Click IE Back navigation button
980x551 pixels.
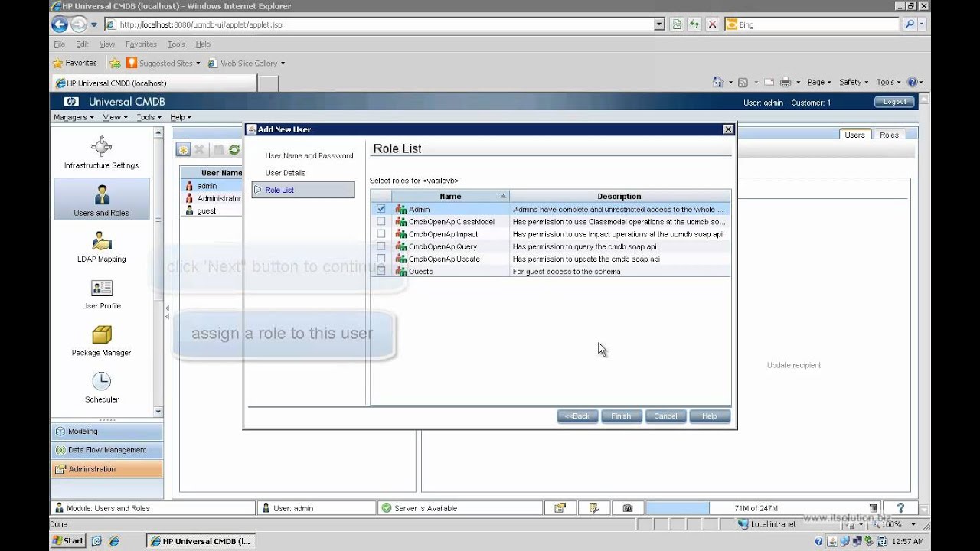coord(60,24)
